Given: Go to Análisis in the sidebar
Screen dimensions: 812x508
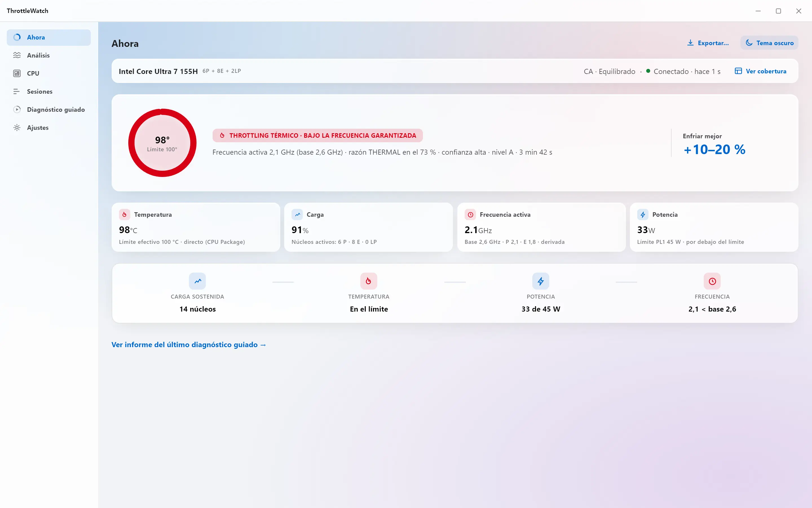Looking at the screenshot, I should pyautogui.click(x=49, y=55).
